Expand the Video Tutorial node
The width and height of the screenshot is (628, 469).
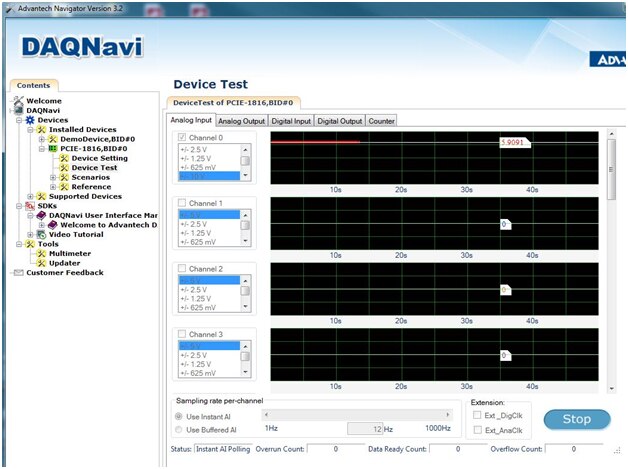30,235
